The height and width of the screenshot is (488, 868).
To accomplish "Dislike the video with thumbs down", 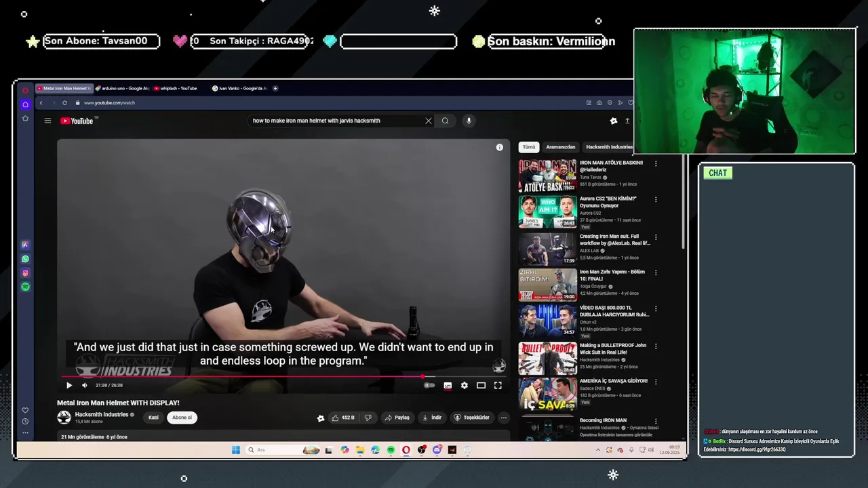I will 368,418.
